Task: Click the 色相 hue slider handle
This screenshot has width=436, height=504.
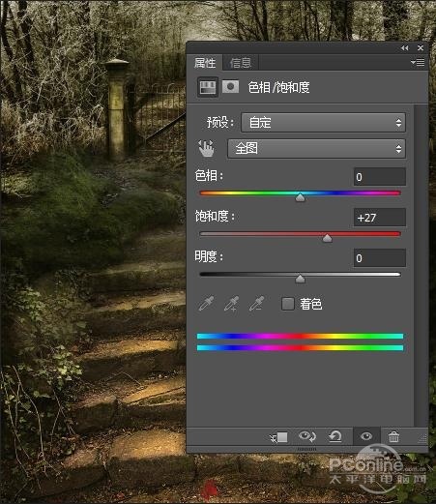Action: (x=301, y=197)
